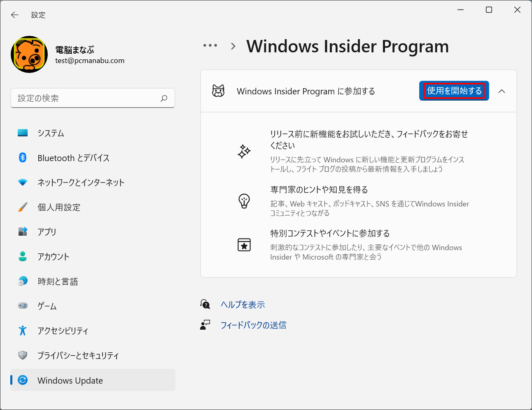
Task: Click the 使用を開始する button
Action: pos(454,91)
